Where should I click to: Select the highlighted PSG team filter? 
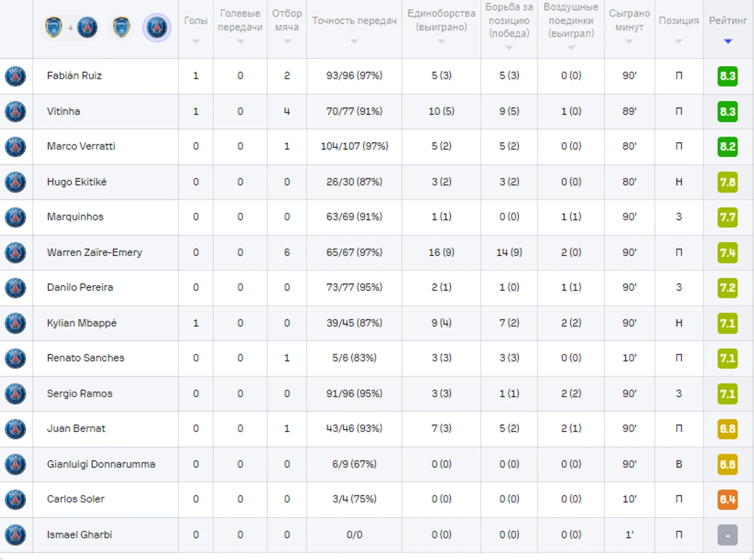(x=156, y=27)
